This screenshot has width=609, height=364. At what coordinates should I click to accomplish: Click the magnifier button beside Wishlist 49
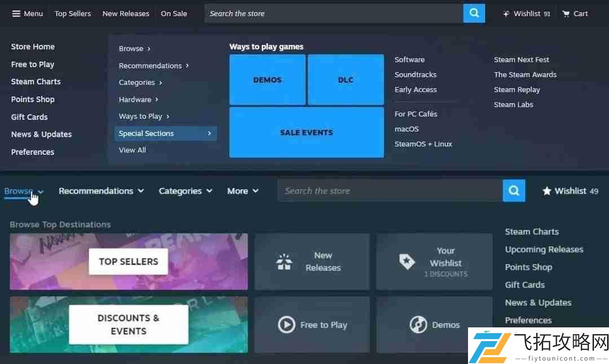pyautogui.click(x=514, y=190)
